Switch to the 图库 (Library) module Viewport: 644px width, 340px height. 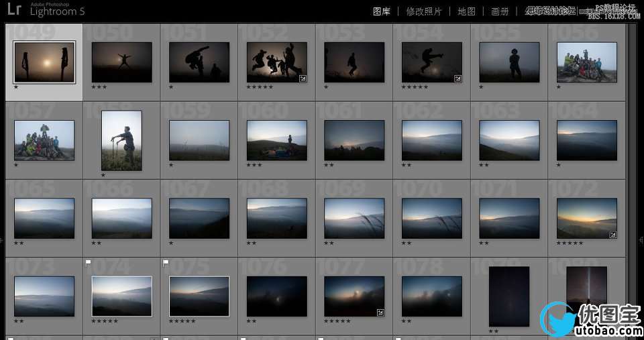(382, 11)
